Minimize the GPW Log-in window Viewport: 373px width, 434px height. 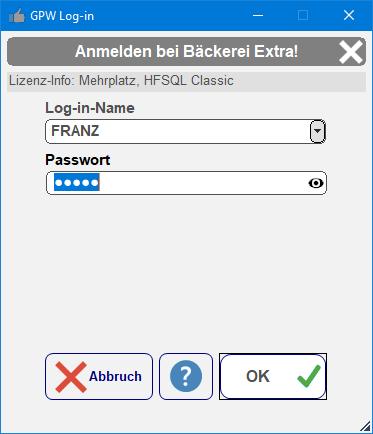[258, 15]
